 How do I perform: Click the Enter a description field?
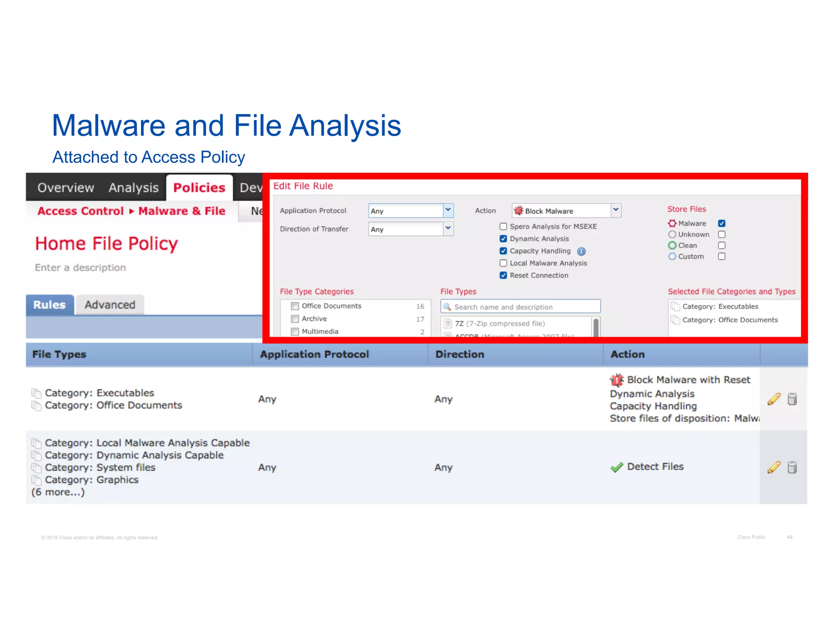(80, 267)
